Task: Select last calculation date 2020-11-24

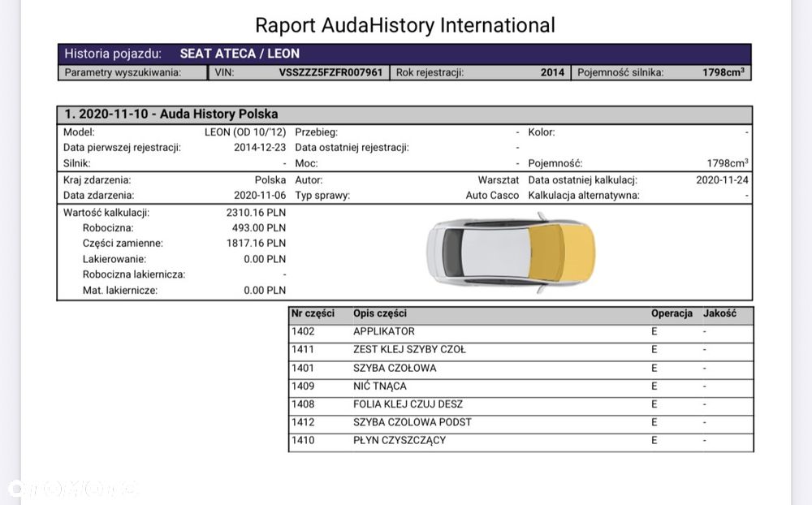Action: click(x=722, y=180)
